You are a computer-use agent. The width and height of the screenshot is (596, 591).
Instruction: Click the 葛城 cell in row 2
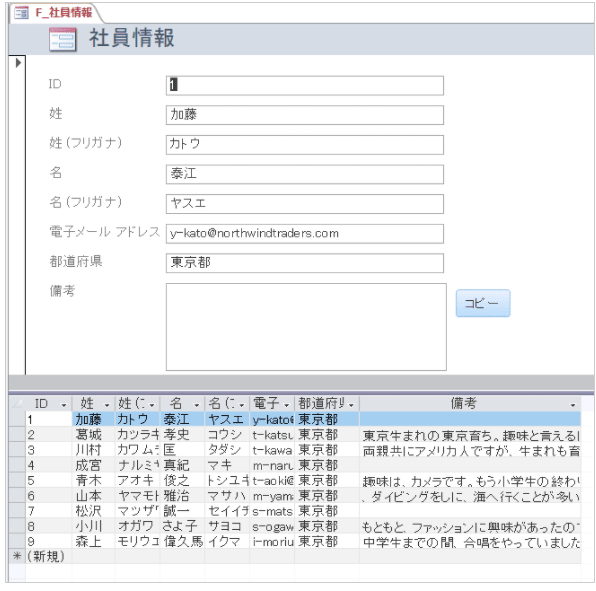[x=94, y=434]
